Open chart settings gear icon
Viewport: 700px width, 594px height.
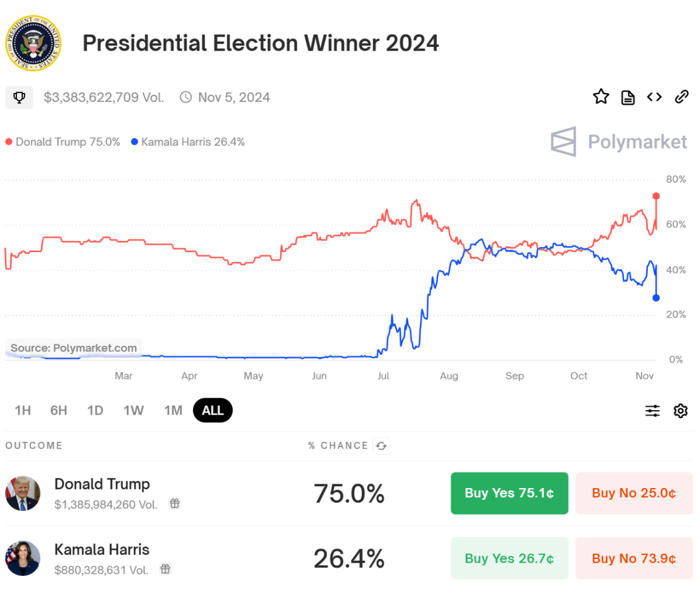point(681,411)
